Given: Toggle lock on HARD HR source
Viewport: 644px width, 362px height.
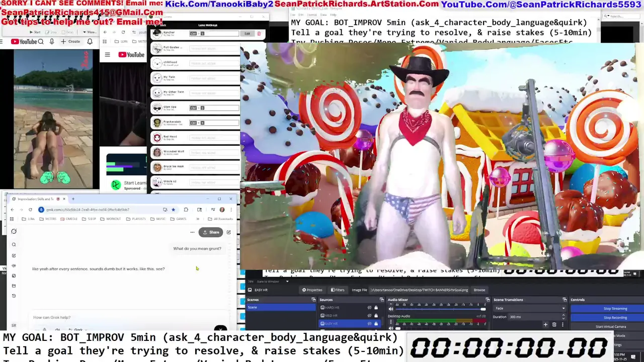Looking at the screenshot, I should pos(376,308).
